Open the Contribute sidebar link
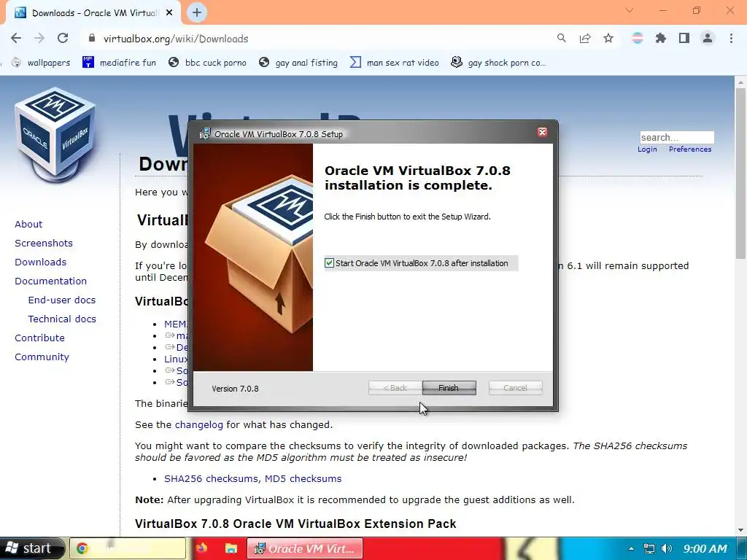 click(39, 338)
